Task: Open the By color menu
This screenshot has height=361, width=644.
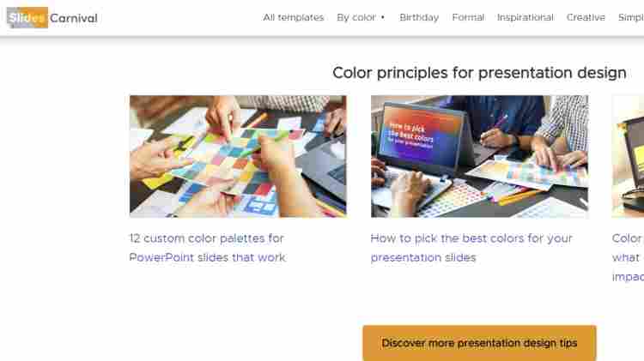Action: click(x=355, y=17)
